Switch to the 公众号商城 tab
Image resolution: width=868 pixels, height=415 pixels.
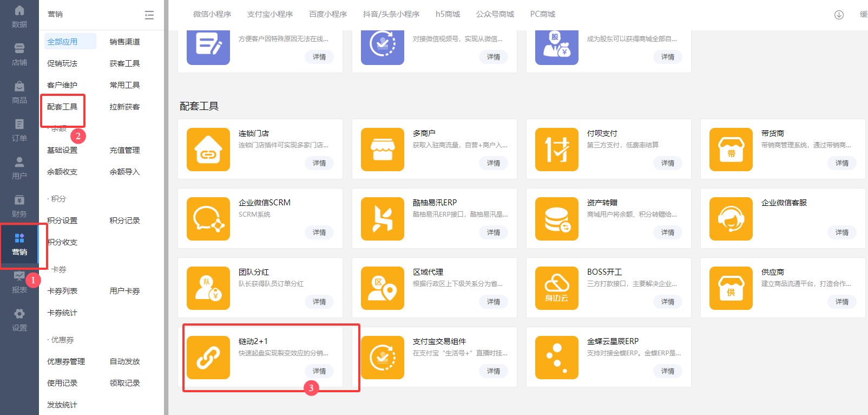(x=495, y=14)
